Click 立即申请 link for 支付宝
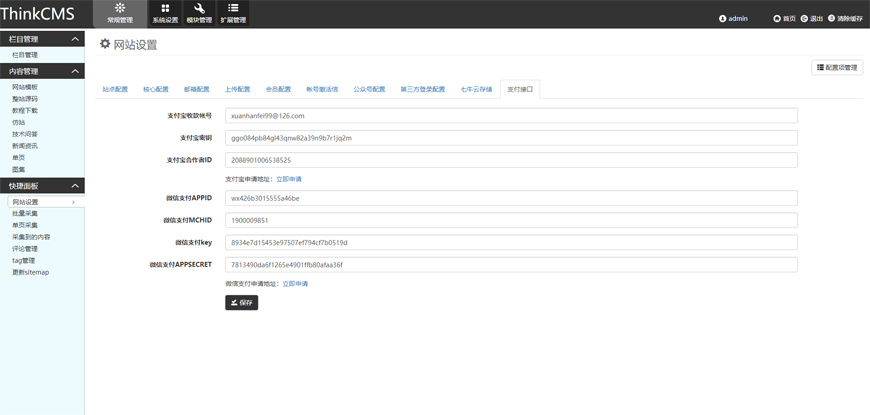870x415 pixels. 289,179
